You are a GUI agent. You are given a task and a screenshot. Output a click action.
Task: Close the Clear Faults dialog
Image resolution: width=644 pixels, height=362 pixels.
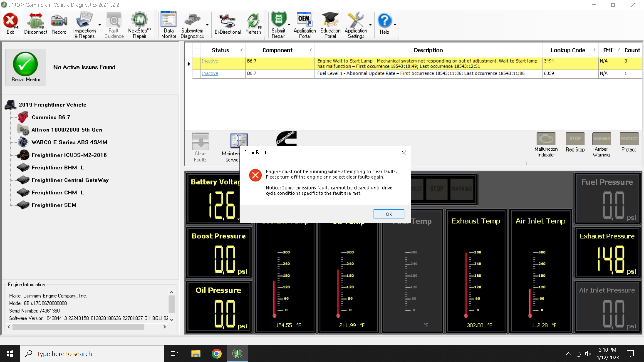[x=404, y=153]
